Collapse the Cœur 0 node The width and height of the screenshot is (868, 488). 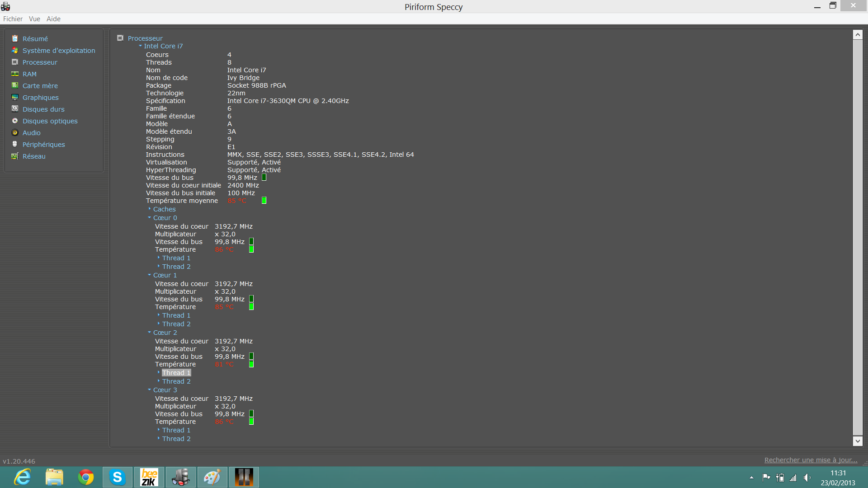[x=149, y=217]
